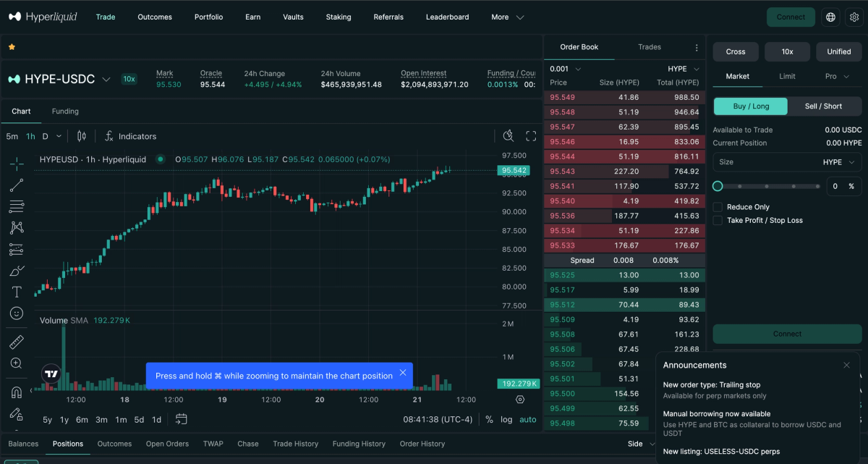
Task: Select the brush drawing tool
Action: pos(17,271)
